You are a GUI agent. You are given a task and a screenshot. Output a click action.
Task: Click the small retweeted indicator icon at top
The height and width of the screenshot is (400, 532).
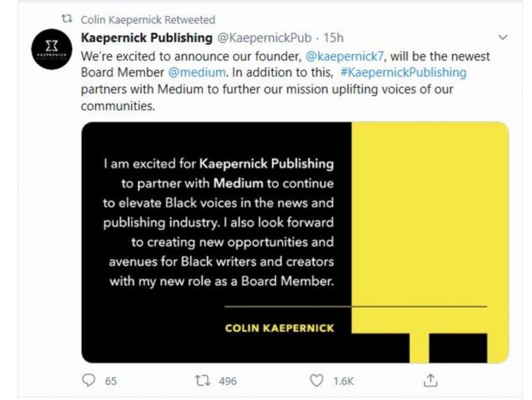[66, 19]
